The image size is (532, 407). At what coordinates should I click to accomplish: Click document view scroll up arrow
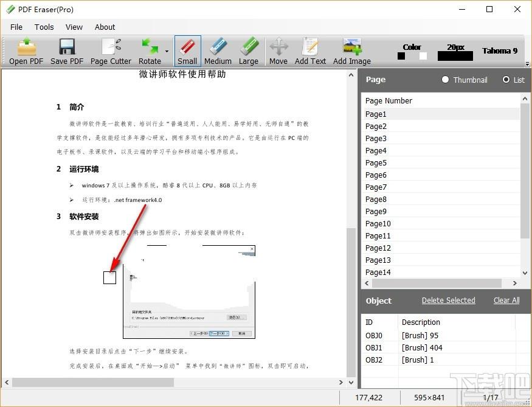coord(351,75)
